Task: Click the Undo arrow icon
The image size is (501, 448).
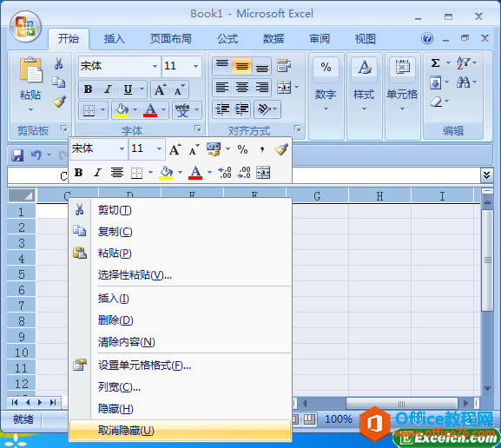Action: click(36, 155)
